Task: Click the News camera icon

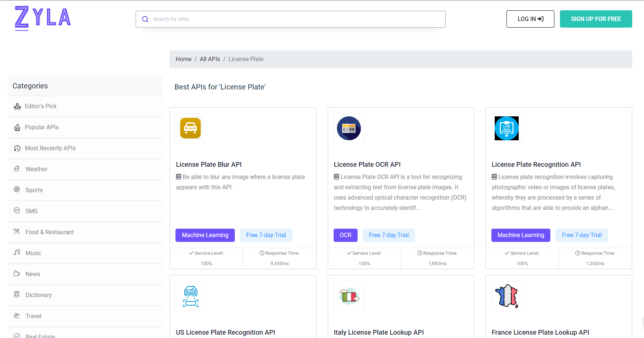Action: tap(17, 273)
